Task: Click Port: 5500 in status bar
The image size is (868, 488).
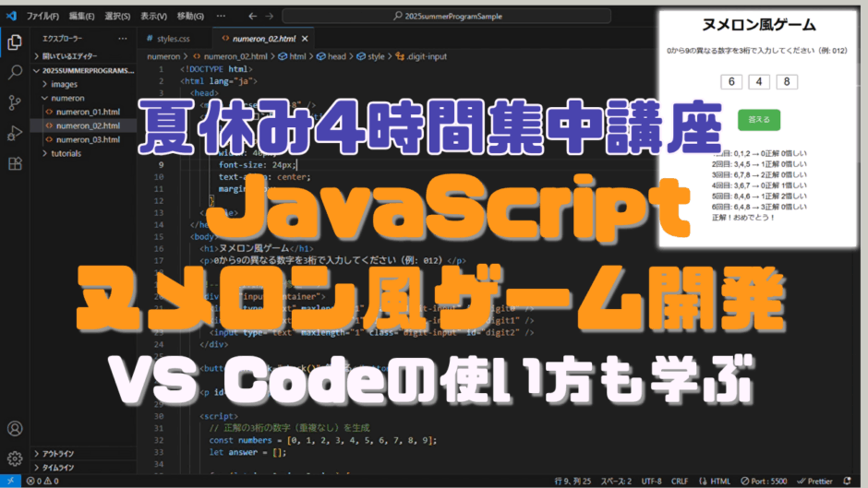Action: 765,482
